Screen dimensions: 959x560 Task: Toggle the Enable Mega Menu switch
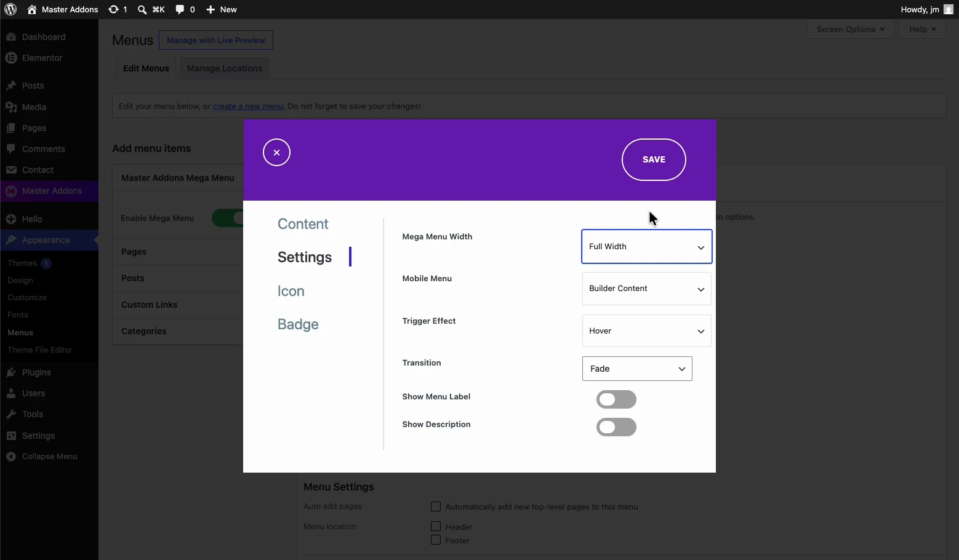[x=228, y=218]
